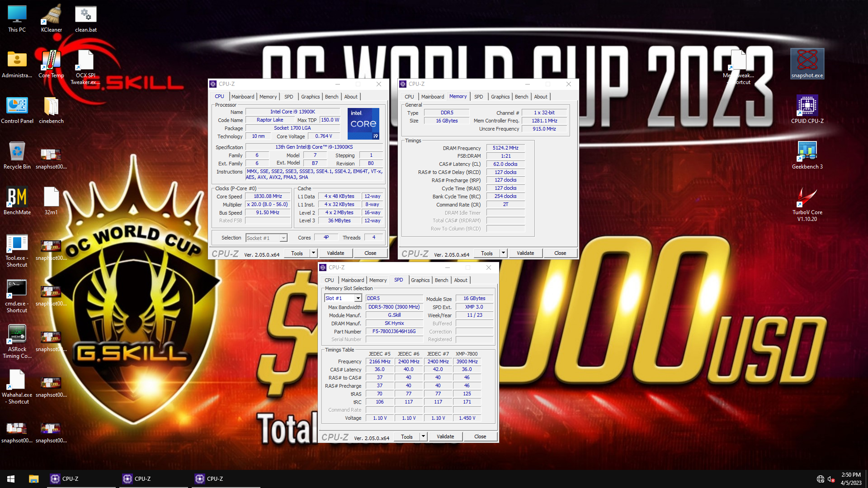Click the Intel Core i9 logo
Image resolution: width=868 pixels, height=488 pixels.
click(363, 123)
